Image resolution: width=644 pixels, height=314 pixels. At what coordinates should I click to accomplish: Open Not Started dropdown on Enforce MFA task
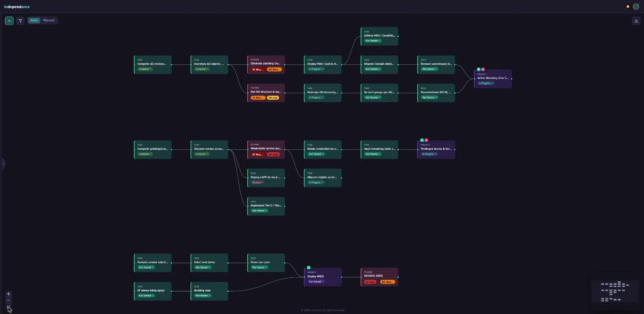coord(373,41)
